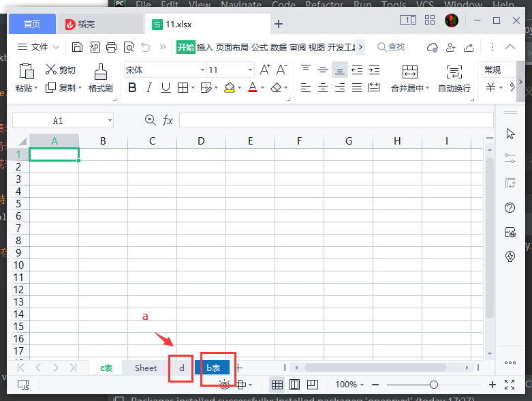
Task: Click the Print icon in quick toolbar
Action: click(111, 47)
